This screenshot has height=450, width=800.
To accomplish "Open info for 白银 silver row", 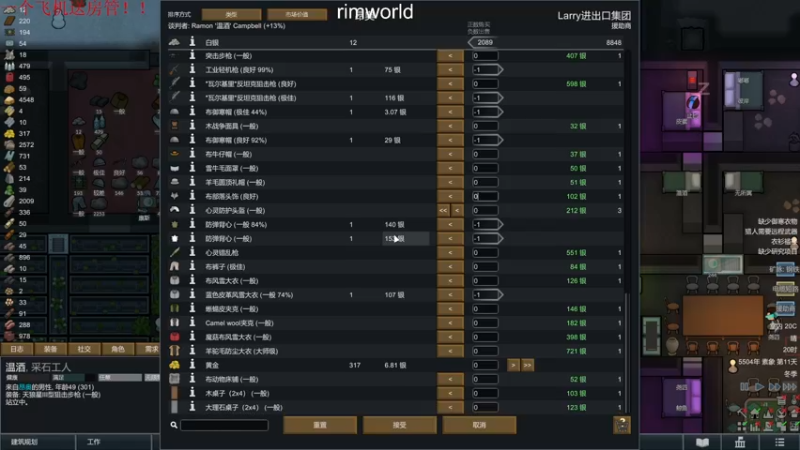I will pyautogui.click(x=192, y=42).
